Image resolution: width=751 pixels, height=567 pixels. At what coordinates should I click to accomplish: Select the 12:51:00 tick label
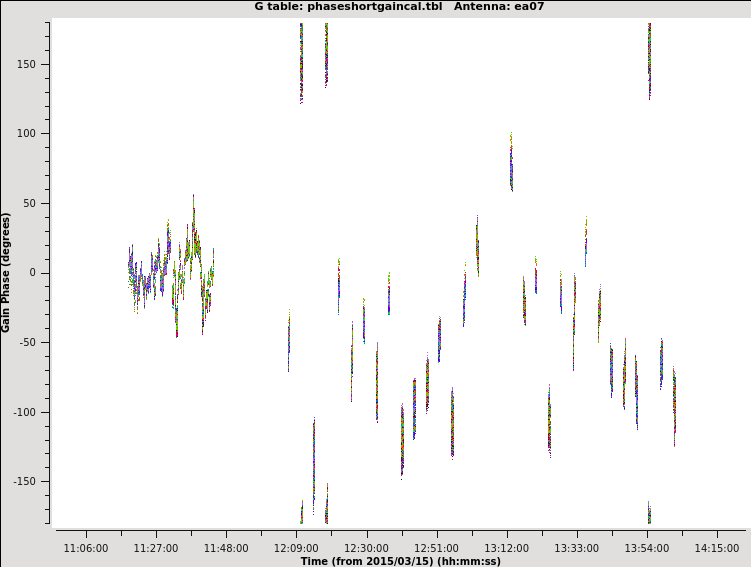tap(436, 548)
